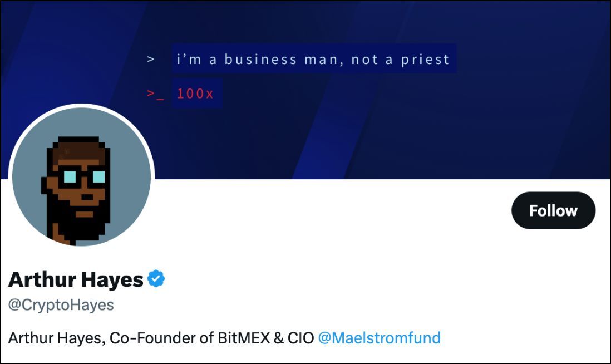
Task: Click the blue verified checkmark badge
Action: (x=156, y=279)
